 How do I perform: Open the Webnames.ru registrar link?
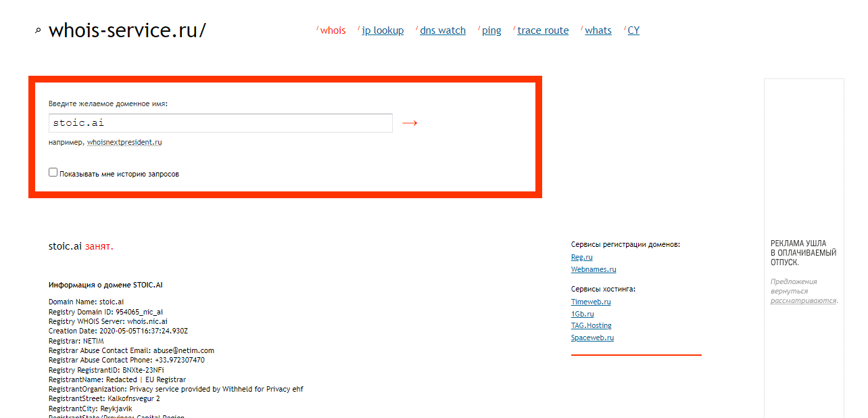(594, 269)
